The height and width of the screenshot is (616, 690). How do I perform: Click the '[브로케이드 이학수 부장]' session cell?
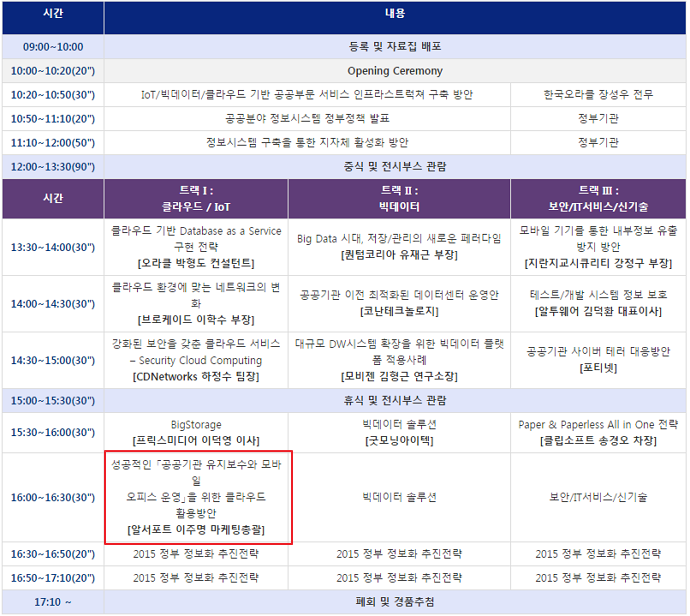click(x=196, y=304)
